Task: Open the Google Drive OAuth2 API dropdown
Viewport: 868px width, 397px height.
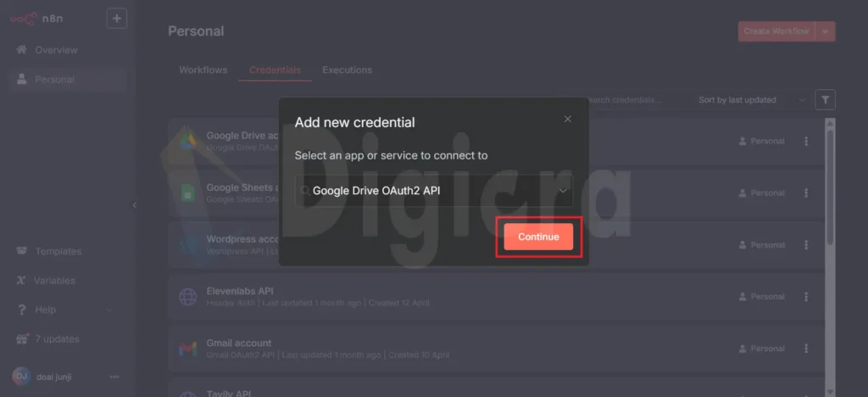Action: coord(433,191)
